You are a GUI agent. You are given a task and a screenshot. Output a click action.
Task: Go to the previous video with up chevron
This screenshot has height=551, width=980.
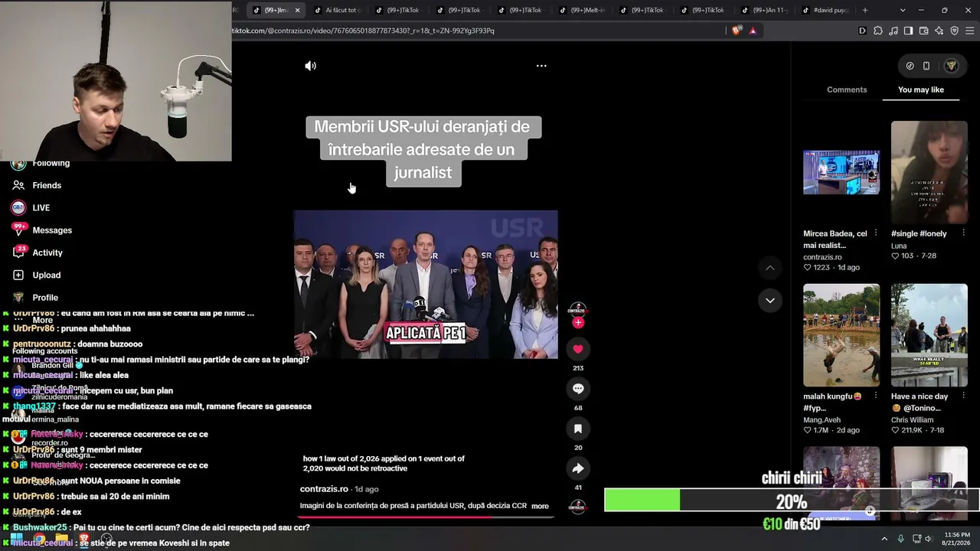click(770, 268)
